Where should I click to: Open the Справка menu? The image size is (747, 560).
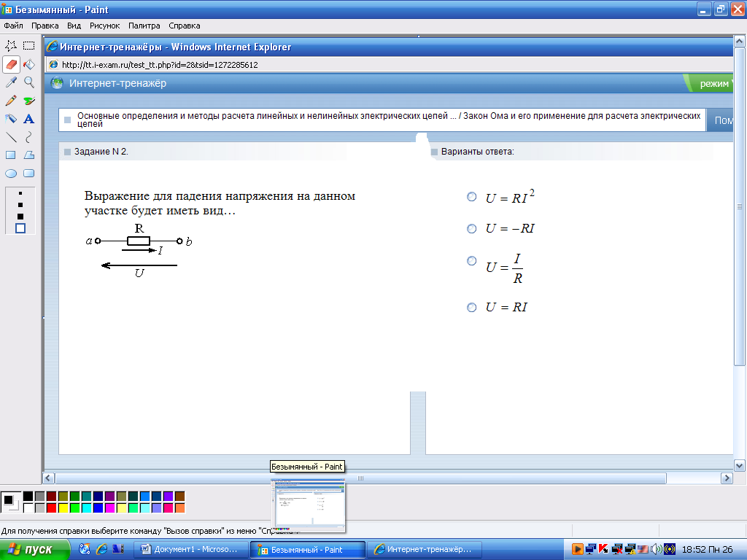[x=185, y=26]
